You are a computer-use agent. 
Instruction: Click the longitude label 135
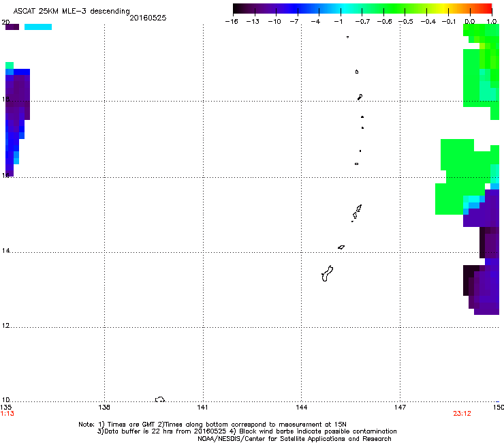tap(5, 408)
